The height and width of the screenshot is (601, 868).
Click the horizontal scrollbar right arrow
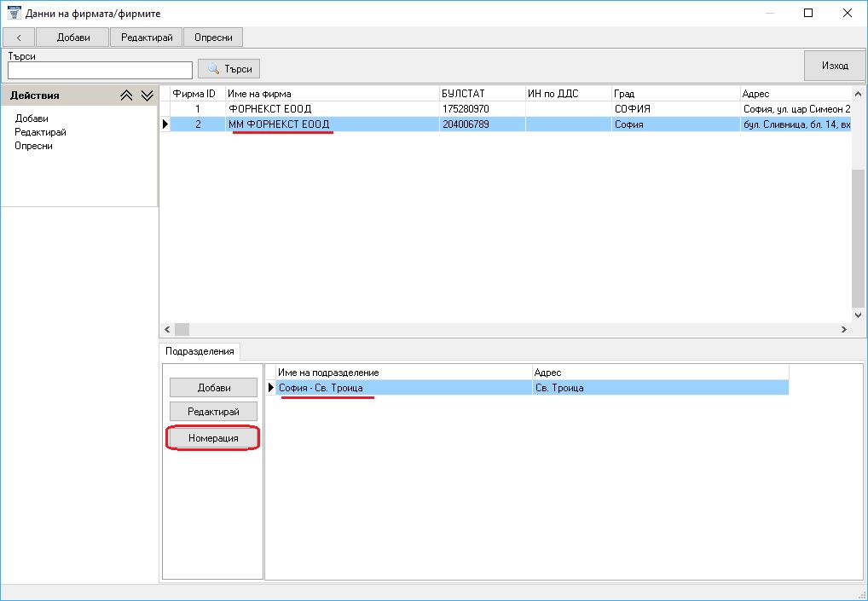[x=843, y=329]
